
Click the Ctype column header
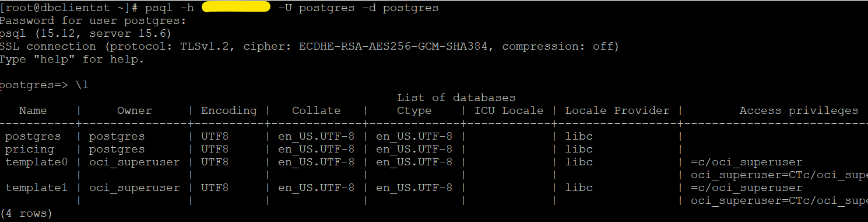414,110
